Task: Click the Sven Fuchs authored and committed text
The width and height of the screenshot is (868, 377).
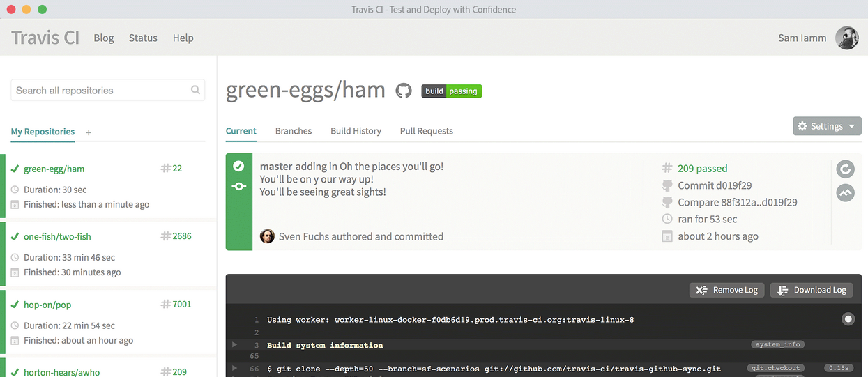Action: click(361, 236)
